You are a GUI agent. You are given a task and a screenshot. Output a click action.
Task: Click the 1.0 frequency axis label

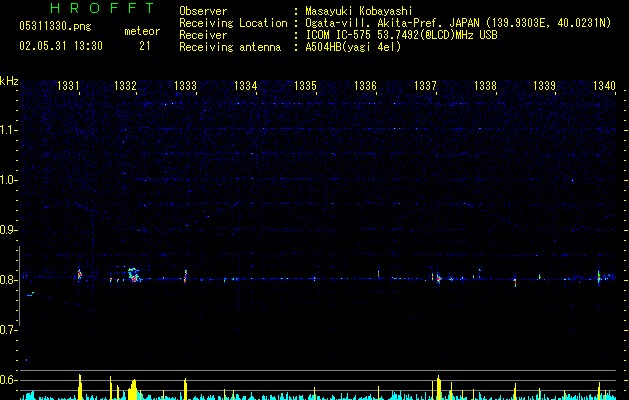tap(9, 180)
